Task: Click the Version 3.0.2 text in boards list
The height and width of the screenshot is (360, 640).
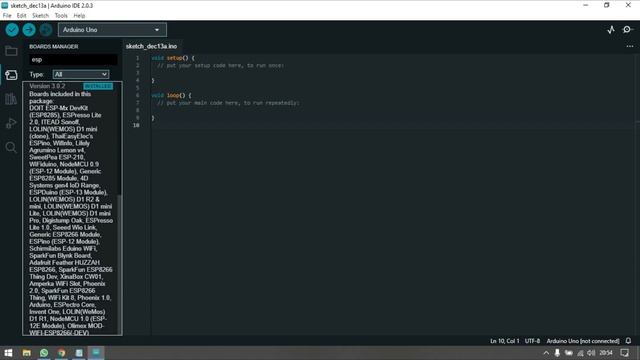Action: (47, 86)
